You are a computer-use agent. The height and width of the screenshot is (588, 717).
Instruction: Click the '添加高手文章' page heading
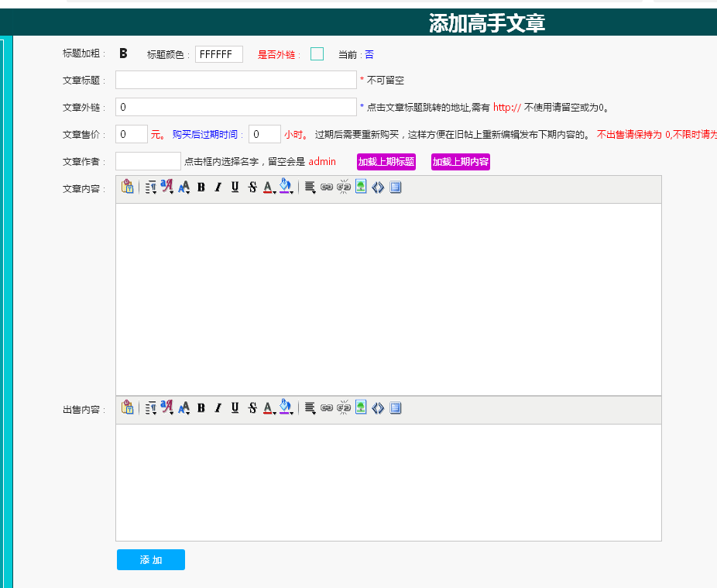487,23
